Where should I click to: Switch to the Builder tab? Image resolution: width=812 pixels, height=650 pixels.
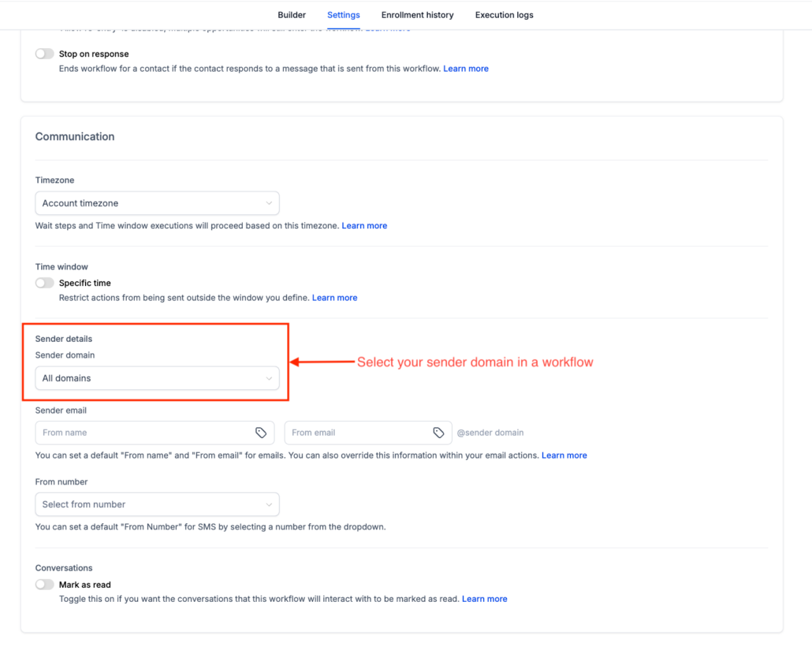click(292, 15)
